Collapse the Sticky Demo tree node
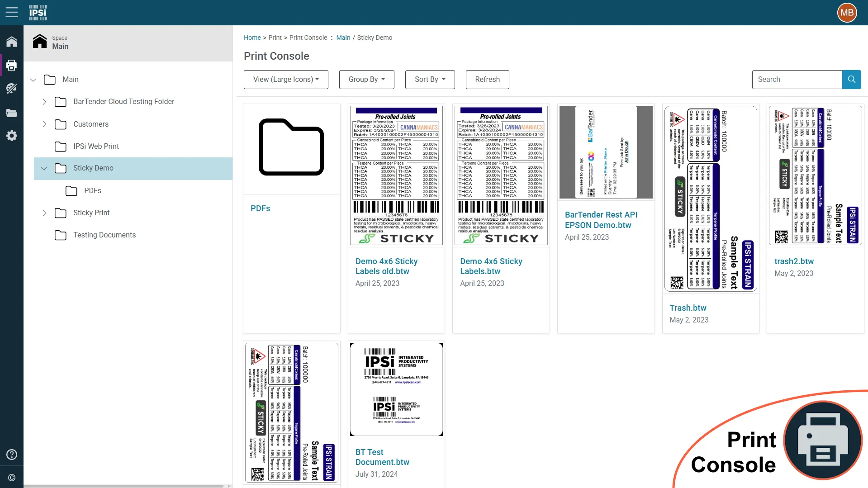Image resolution: width=868 pixels, height=488 pixels. [x=44, y=168]
